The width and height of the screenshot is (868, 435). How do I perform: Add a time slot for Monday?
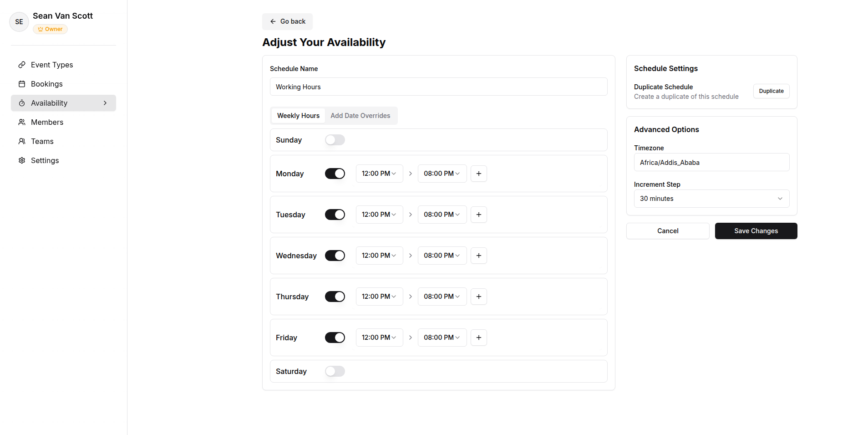coord(478,174)
